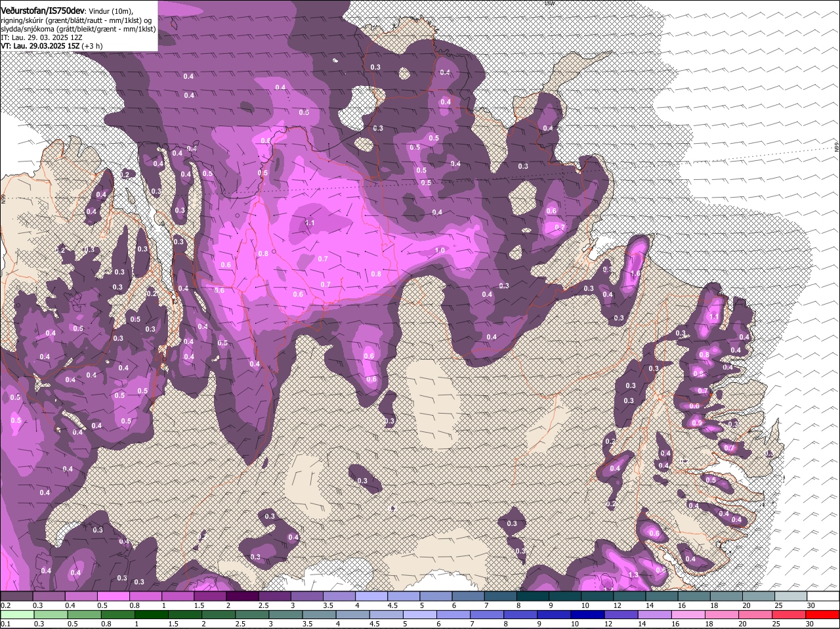Click the '0.2' label on the snow legend
Image resolution: width=840 pixels, height=629 pixels.
[5, 605]
